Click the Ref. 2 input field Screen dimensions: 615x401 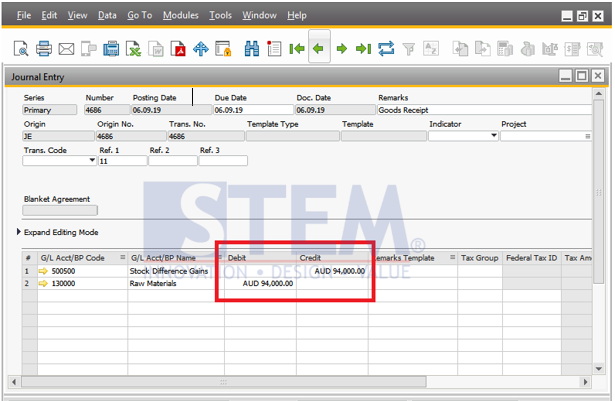click(x=173, y=161)
